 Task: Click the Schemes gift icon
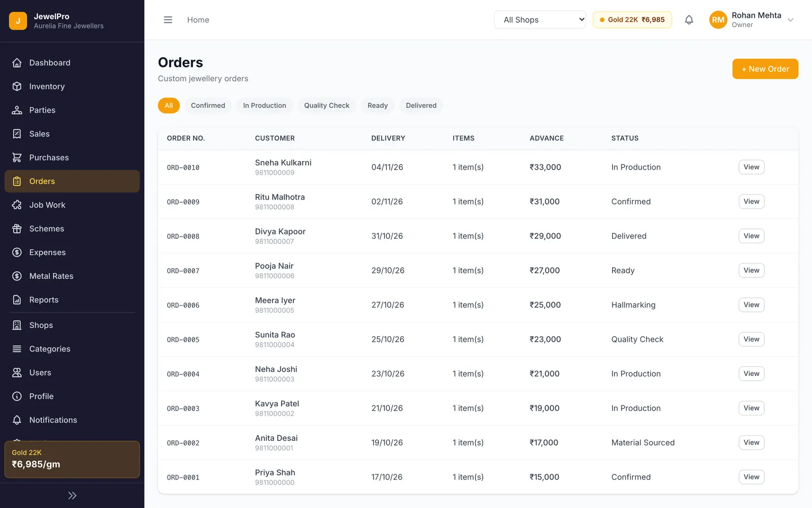[x=17, y=229]
